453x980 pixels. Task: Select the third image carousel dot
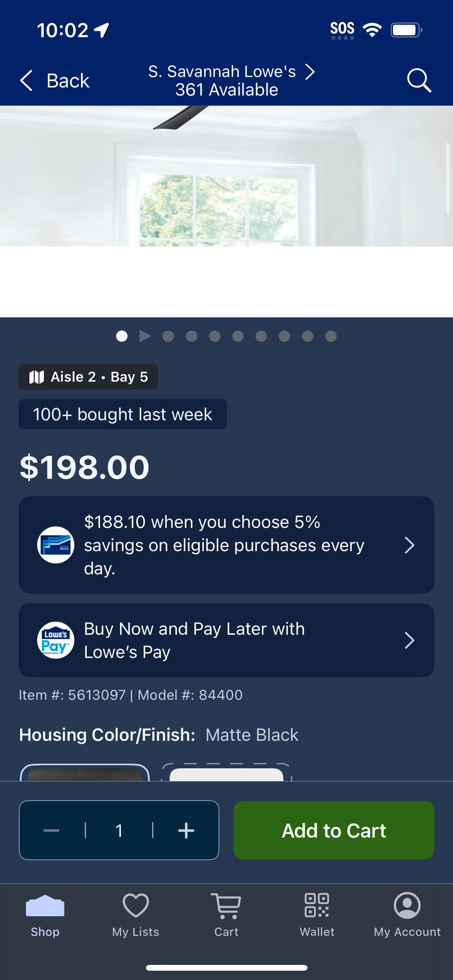168,336
